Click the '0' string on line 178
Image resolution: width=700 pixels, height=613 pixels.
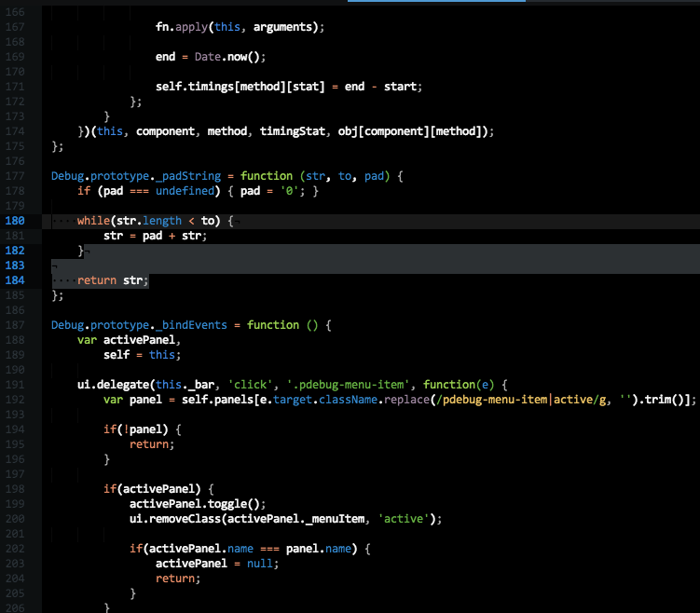(x=289, y=191)
